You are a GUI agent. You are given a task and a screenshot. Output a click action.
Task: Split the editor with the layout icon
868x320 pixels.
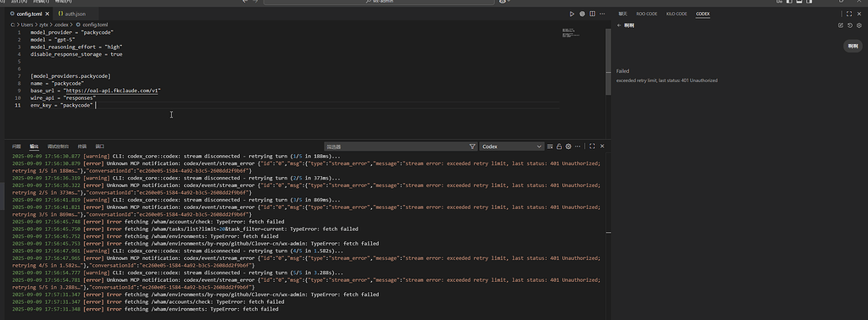[593, 14]
